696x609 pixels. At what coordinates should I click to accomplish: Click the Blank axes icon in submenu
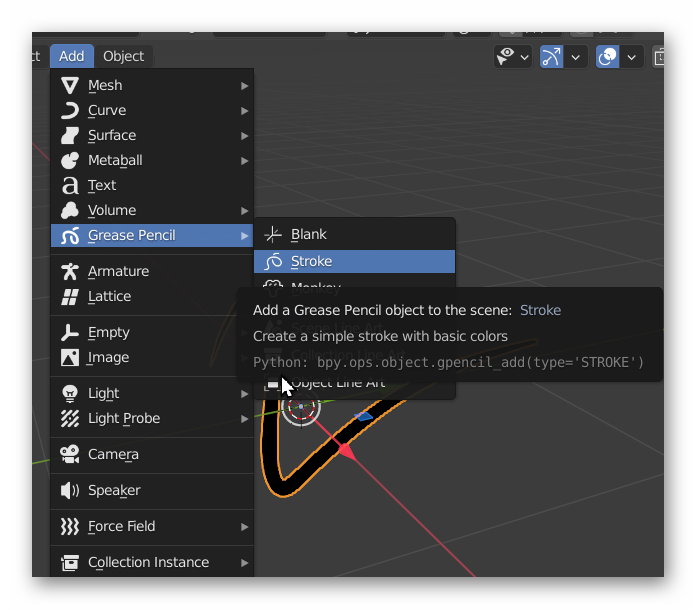(x=273, y=234)
